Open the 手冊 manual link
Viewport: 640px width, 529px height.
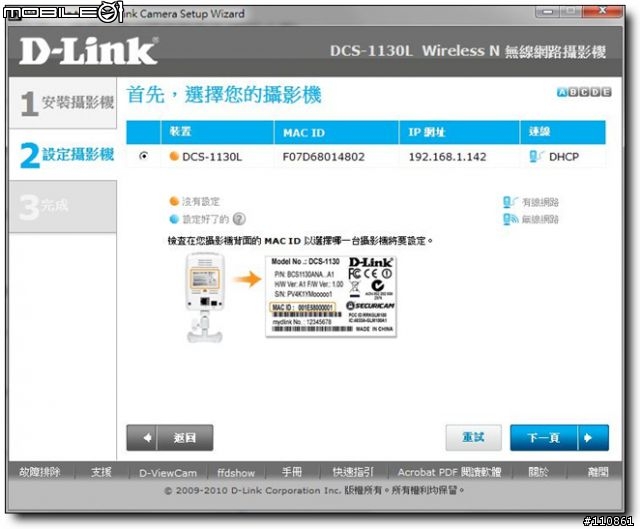click(x=292, y=472)
